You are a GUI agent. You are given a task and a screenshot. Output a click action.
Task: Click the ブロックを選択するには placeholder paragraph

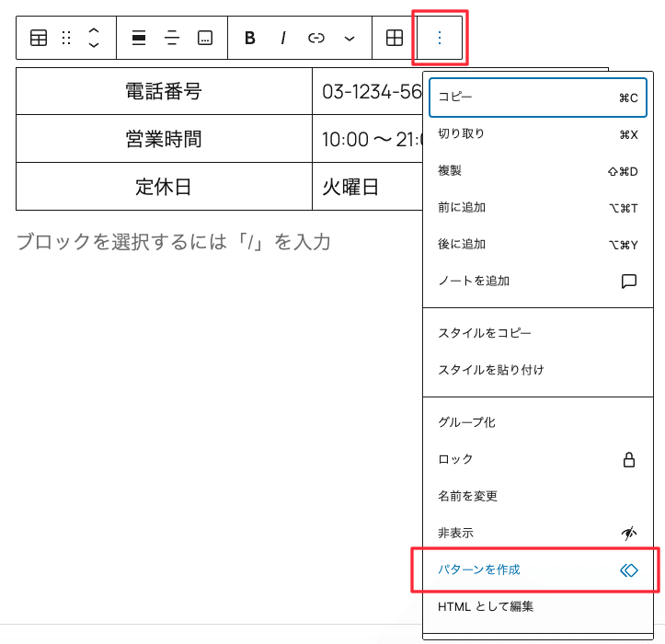[174, 242]
